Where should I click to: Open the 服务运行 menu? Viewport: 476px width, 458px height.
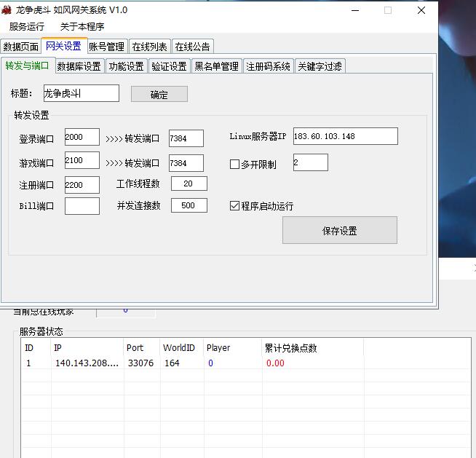(x=27, y=27)
